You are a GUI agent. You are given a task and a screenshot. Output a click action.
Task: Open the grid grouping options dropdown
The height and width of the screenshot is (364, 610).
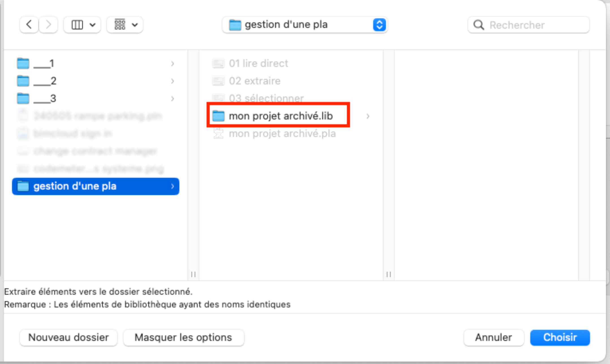[x=125, y=25]
